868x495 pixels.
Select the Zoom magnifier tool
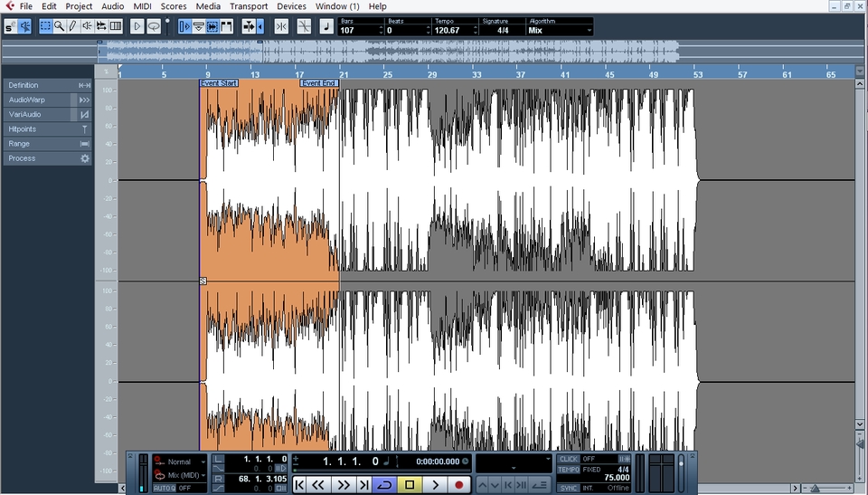pos(59,26)
